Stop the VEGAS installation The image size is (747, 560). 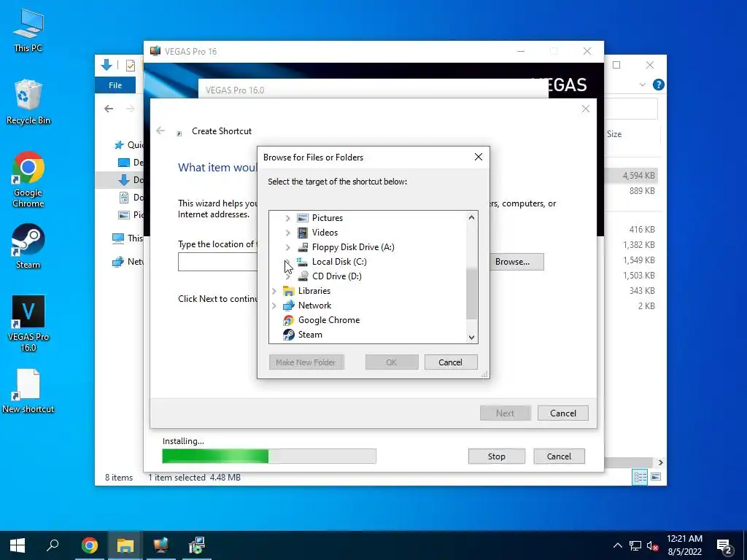point(496,456)
